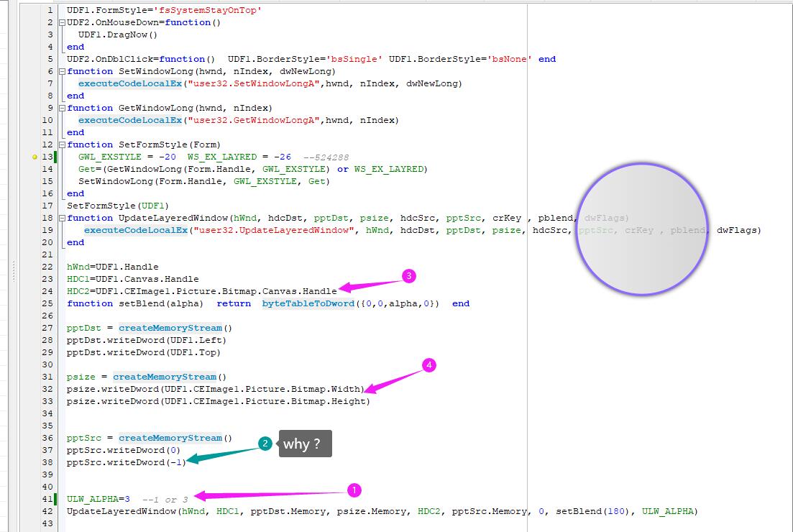Click the teal annotation badge numbered 2
The width and height of the screenshot is (793, 532).
(x=265, y=444)
